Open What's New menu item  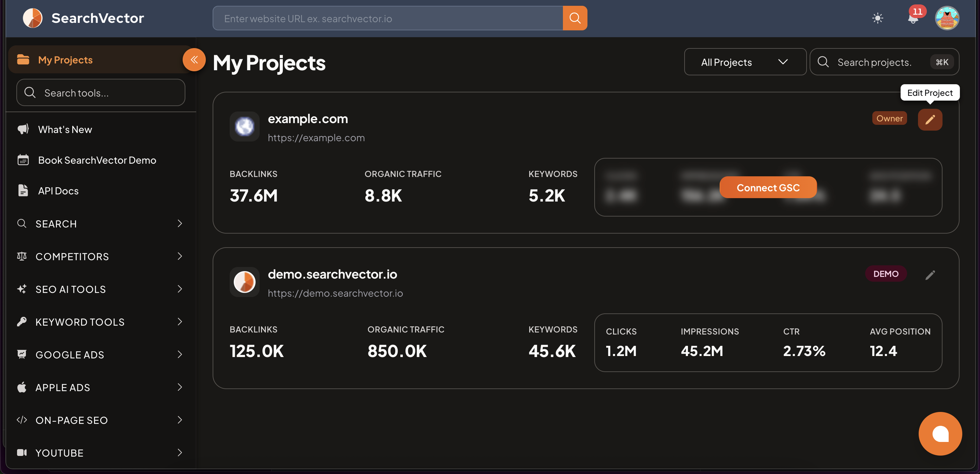[65, 130]
